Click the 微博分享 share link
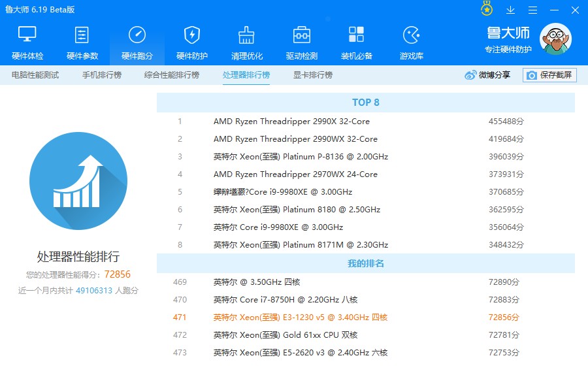Image resolution: width=588 pixels, height=392 pixels. 487,75
